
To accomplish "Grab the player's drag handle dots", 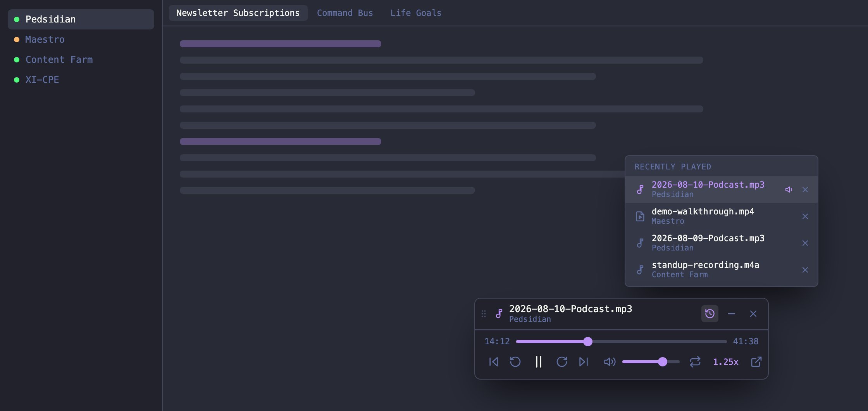I will pos(484,314).
